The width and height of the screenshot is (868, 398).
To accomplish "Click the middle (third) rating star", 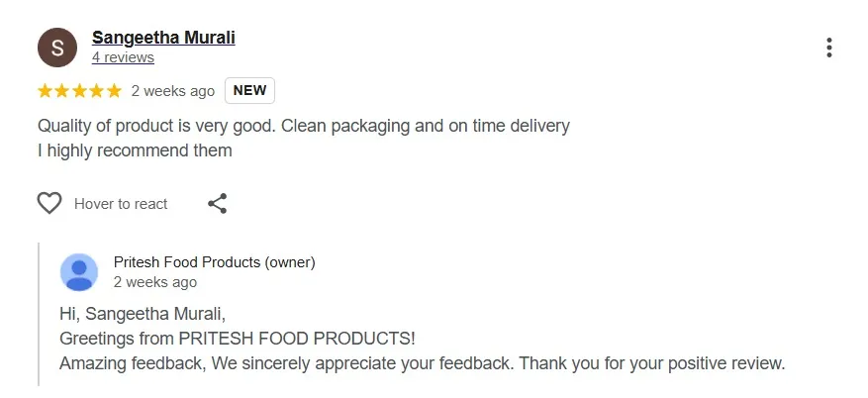I will pyautogui.click(x=79, y=91).
